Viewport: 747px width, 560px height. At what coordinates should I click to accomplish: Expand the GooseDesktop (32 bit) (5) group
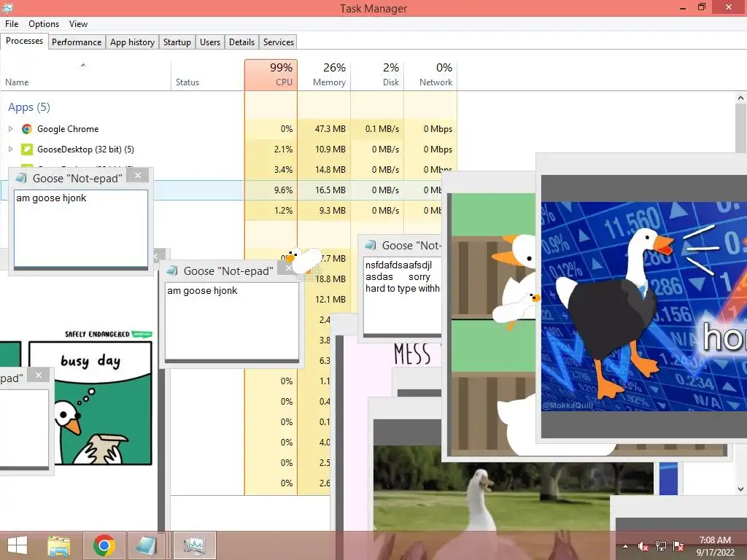10,149
